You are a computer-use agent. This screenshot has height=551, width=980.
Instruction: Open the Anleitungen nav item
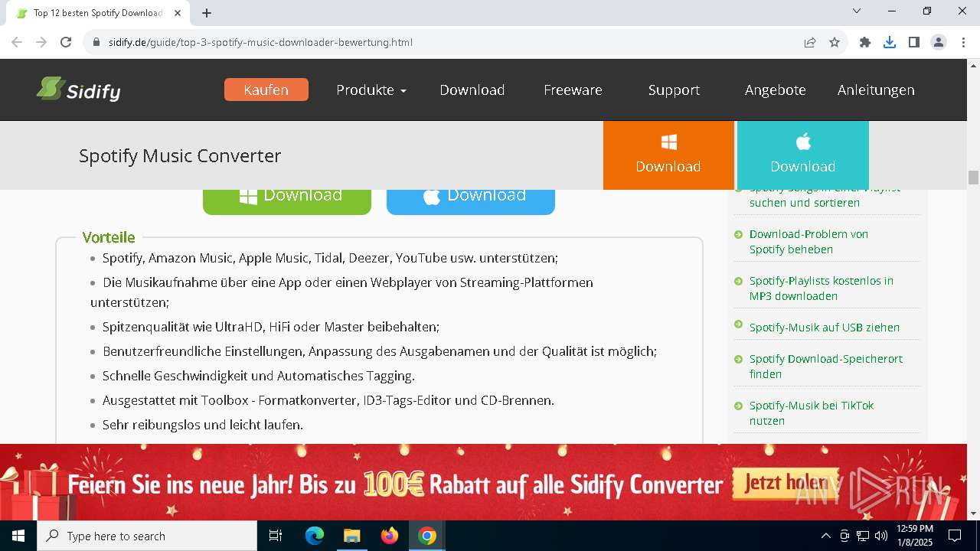click(x=876, y=90)
